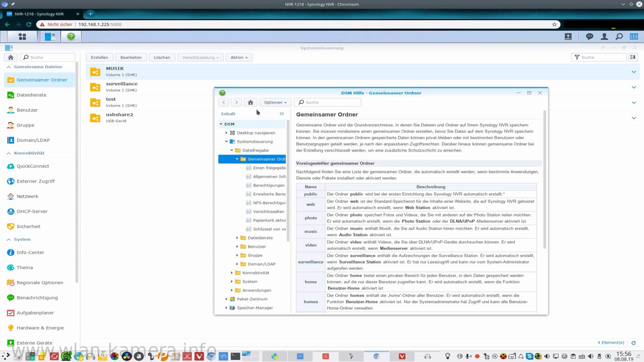Click the DSM header search magnifier icon
The width and height of the screenshot is (644, 362).
[x=619, y=37]
